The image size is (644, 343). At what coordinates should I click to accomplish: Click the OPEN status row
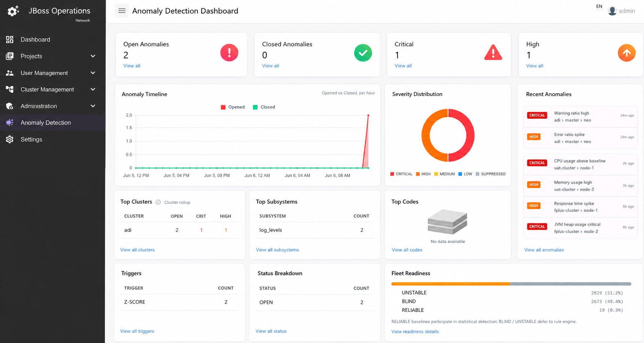[x=315, y=303]
